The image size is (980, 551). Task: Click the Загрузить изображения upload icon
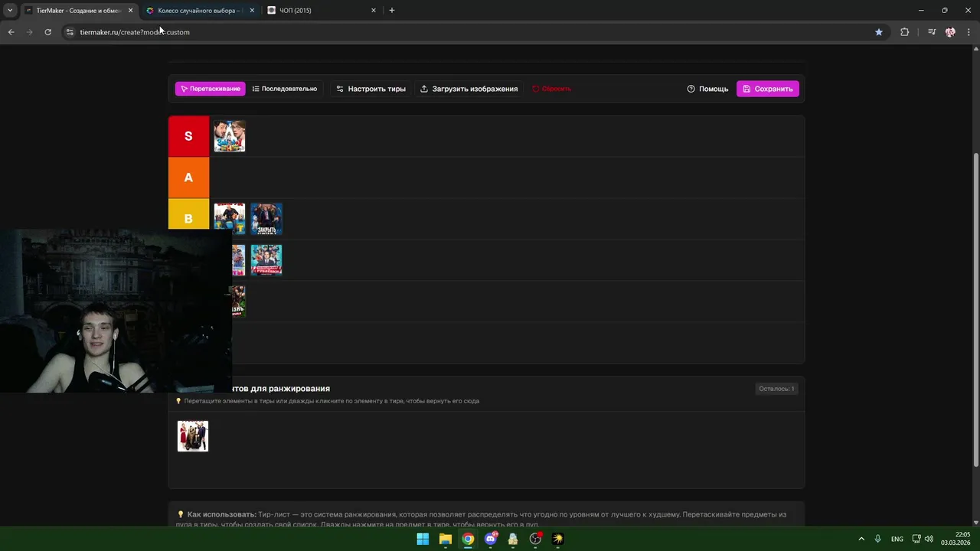pyautogui.click(x=424, y=89)
